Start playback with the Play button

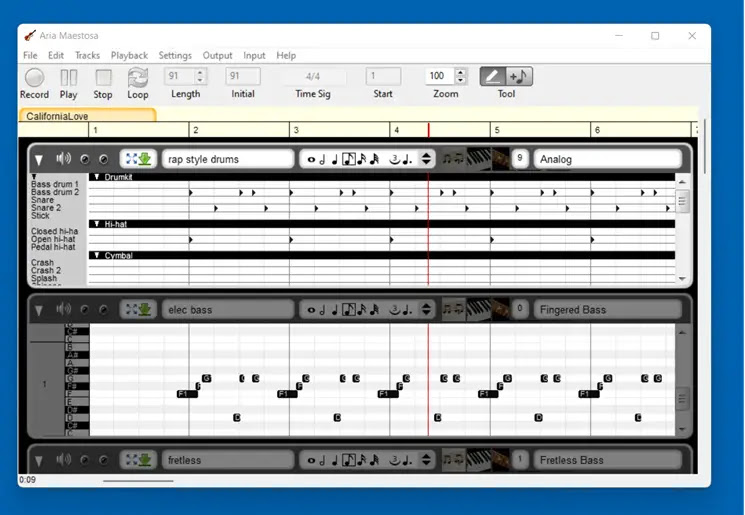68,78
